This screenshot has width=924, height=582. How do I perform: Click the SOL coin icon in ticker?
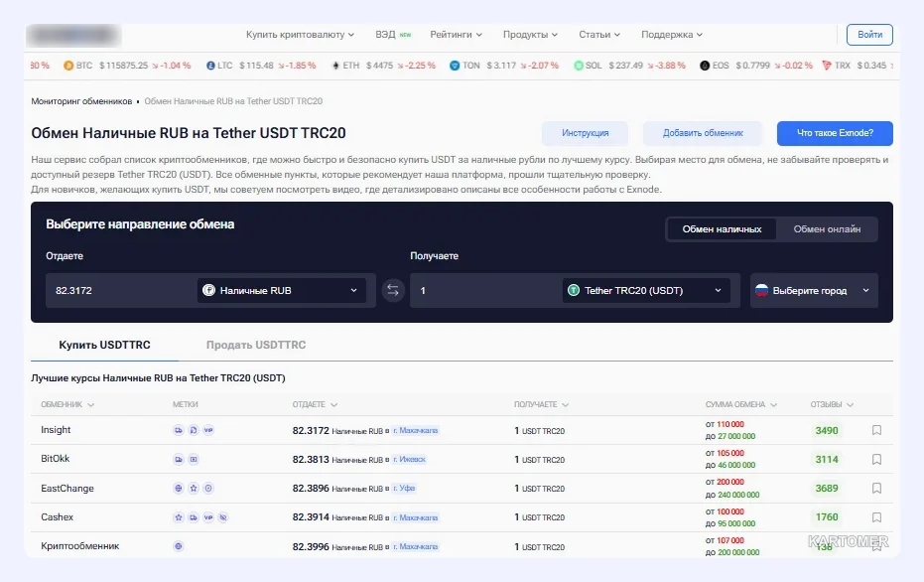click(x=579, y=66)
